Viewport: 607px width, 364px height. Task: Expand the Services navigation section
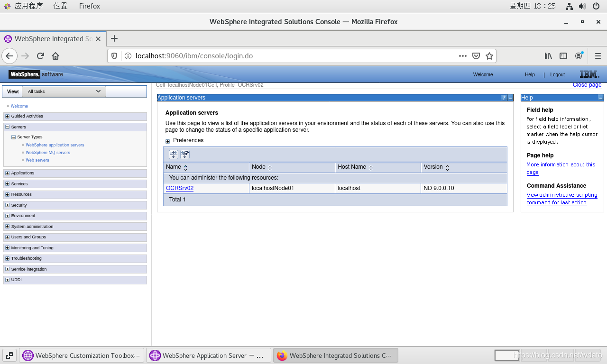tap(7, 184)
